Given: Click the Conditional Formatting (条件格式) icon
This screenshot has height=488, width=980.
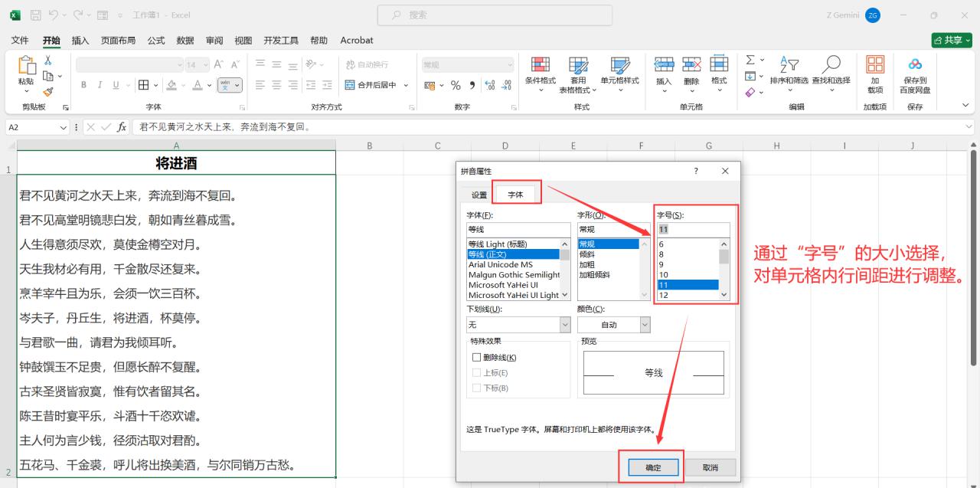Looking at the screenshot, I should pyautogui.click(x=541, y=65).
